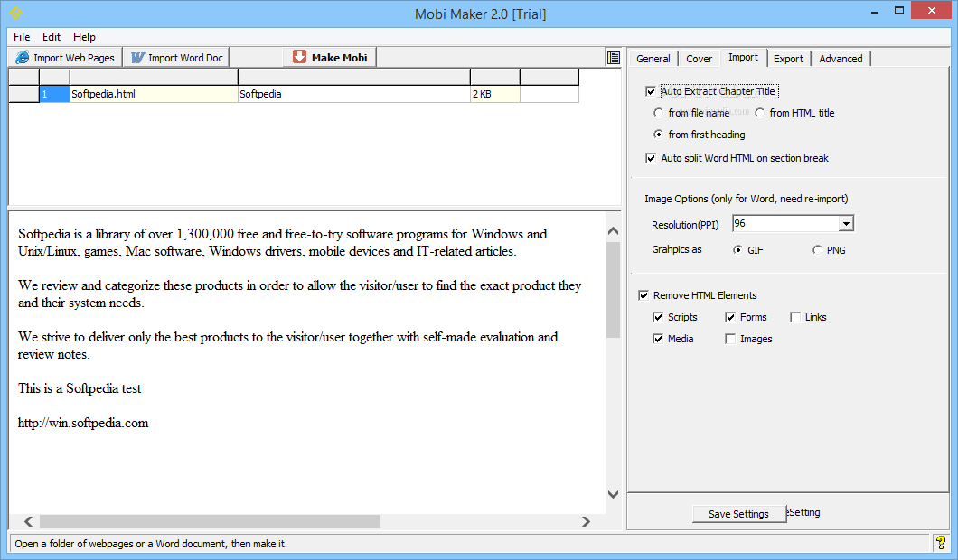Enable the Images checkbox
The width and height of the screenshot is (958, 560).
tap(730, 339)
